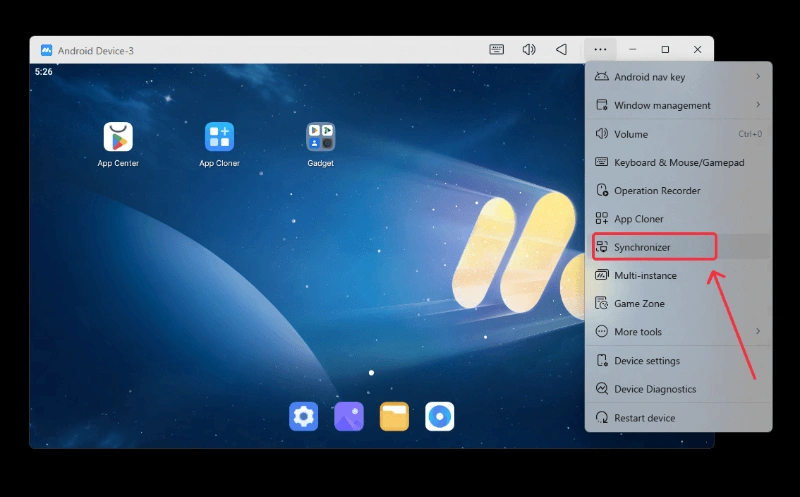Click the Android nav key chevron arrow
The image size is (800, 497).
coord(758,76)
